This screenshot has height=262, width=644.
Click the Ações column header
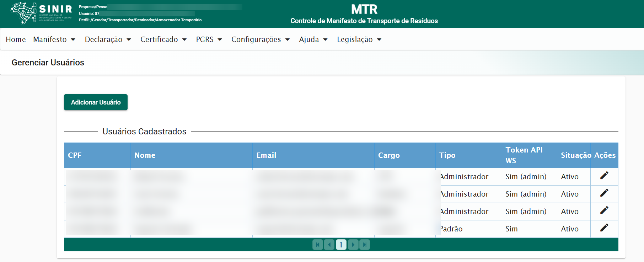click(x=605, y=155)
